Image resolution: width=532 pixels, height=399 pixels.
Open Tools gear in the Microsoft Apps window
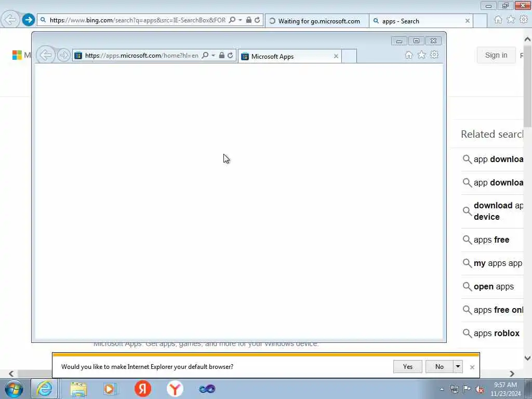(434, 55)
